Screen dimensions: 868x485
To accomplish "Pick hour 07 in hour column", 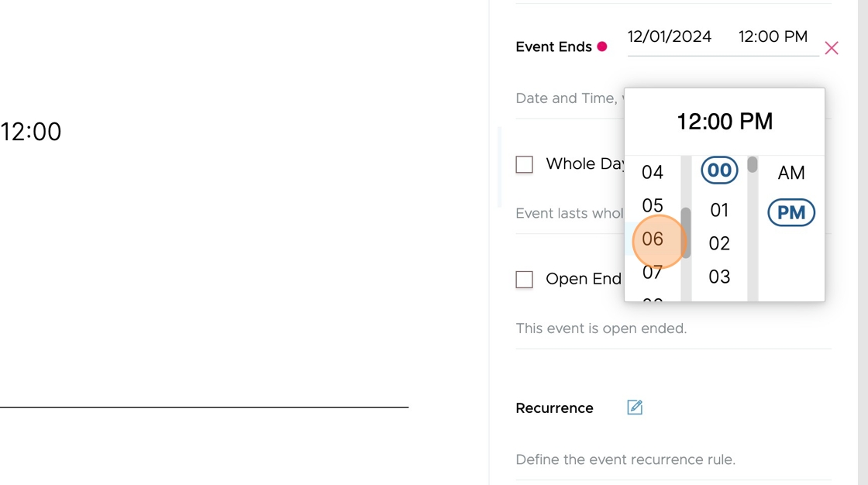I will pyautogui.click(x=652, y=273).
